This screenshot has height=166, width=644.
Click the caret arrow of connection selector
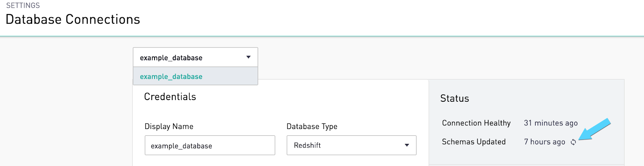point(248,57)
